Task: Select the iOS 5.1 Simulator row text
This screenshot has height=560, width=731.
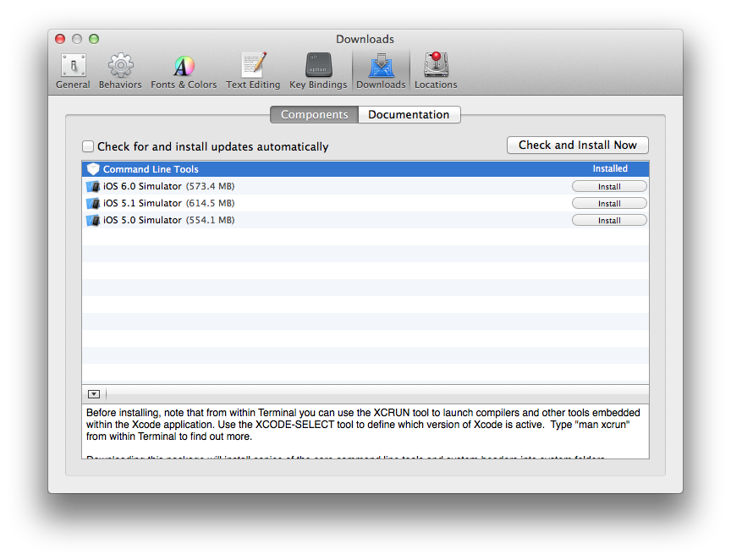Action: [x=168, y=203]
